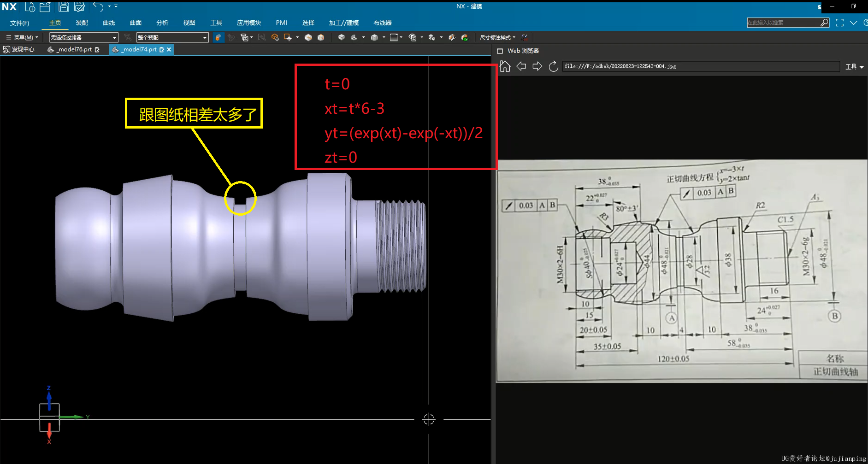Viewport: 868px width, 464px height.
Task: Pop out the _model76.prt tab window icon
Action: 97,50
